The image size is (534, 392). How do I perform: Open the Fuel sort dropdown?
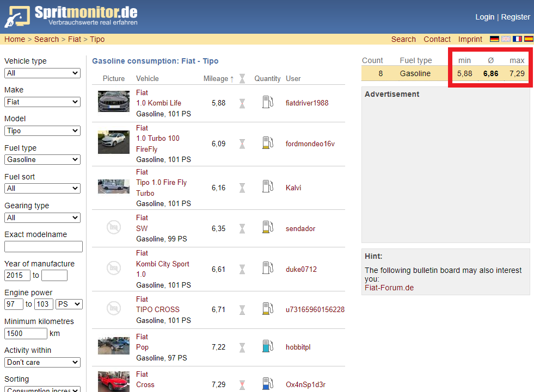pos(42,189)
